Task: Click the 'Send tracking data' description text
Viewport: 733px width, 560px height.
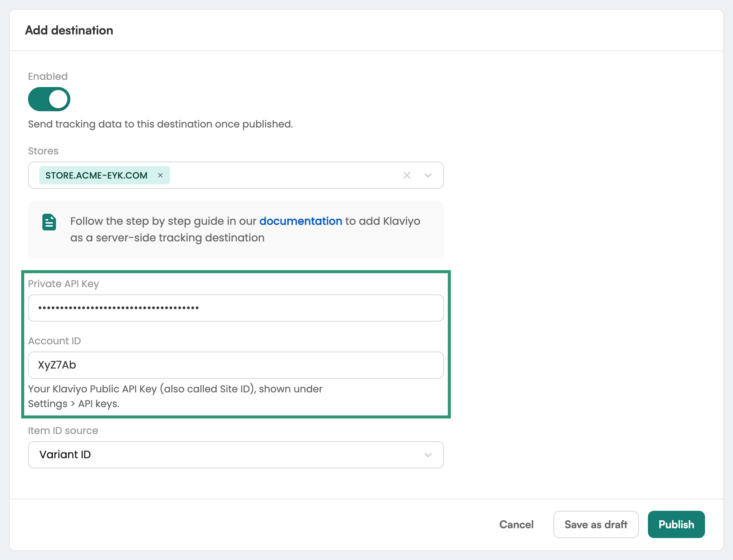Action: point(160,124)
